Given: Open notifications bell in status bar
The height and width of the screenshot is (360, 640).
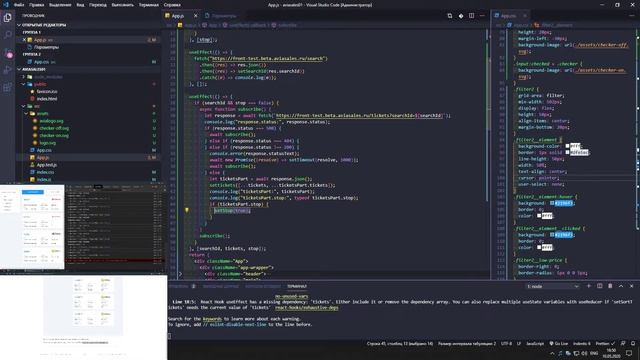Looking at the screenshot, I should click(633, 344).
